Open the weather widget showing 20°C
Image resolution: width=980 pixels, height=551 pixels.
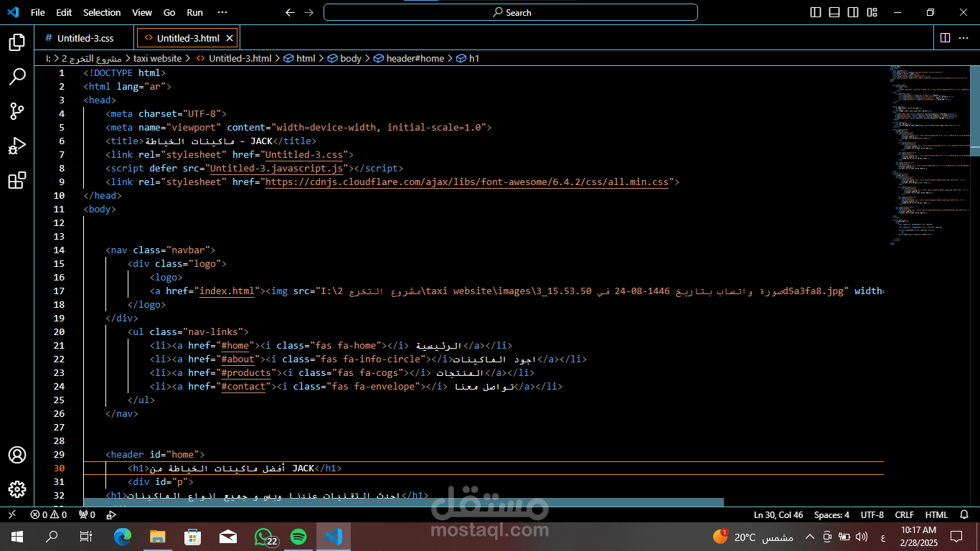click(x=753, y=537)
